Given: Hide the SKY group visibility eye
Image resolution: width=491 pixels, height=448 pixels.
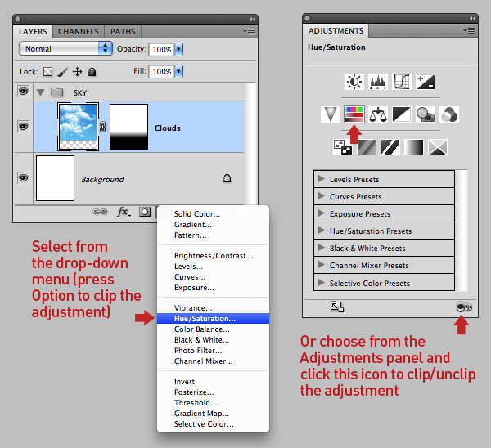Looking at the screenshot, I should click(x=23, y=92).
